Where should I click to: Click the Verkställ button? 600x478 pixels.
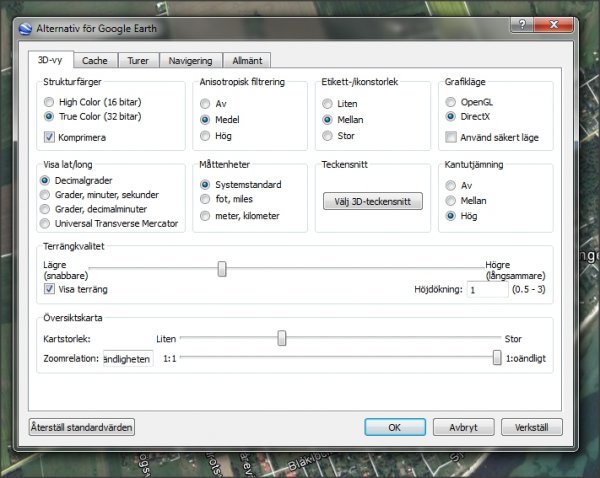(x=530, y=427)
